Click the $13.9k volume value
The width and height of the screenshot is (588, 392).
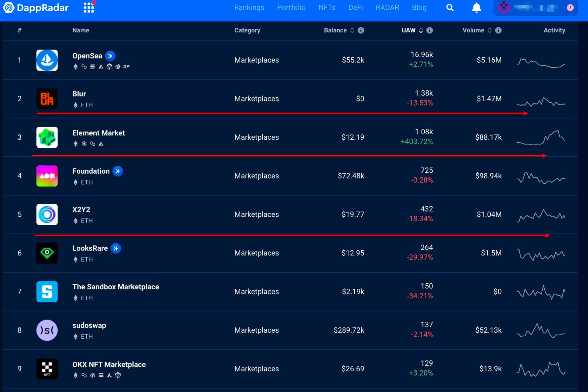click(490, 369)
